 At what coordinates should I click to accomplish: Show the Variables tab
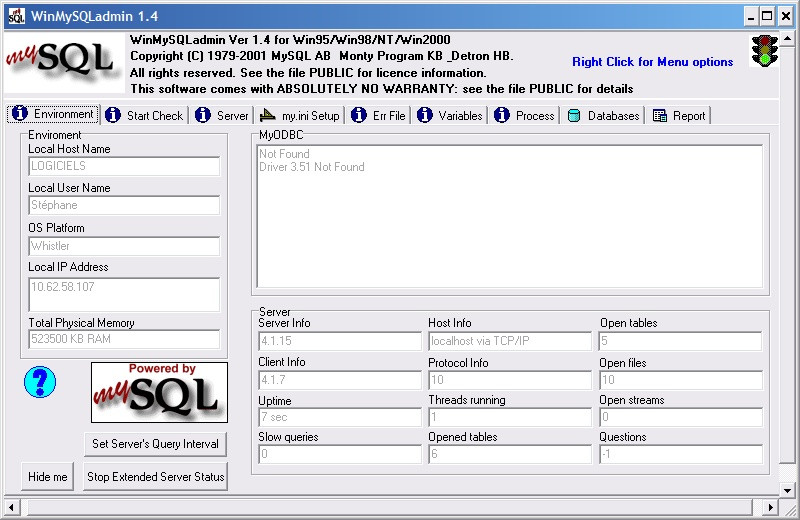[x=451, y=116]
